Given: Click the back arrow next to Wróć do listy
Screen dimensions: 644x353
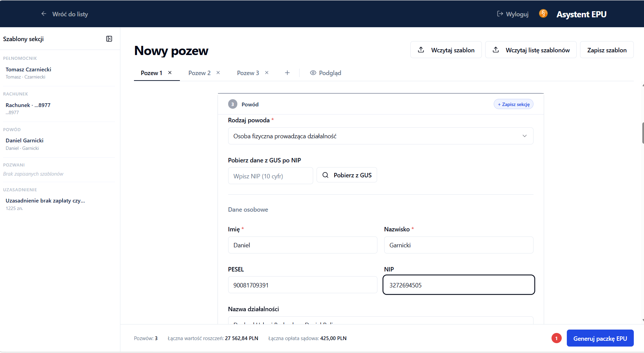Looking at the screenshot, I should coord(44,14).
